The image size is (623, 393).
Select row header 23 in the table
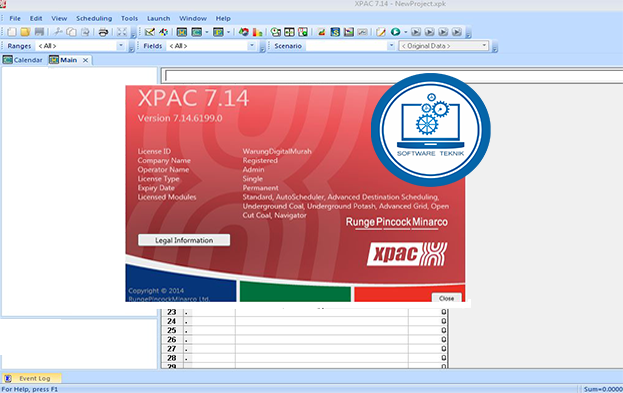172,312
